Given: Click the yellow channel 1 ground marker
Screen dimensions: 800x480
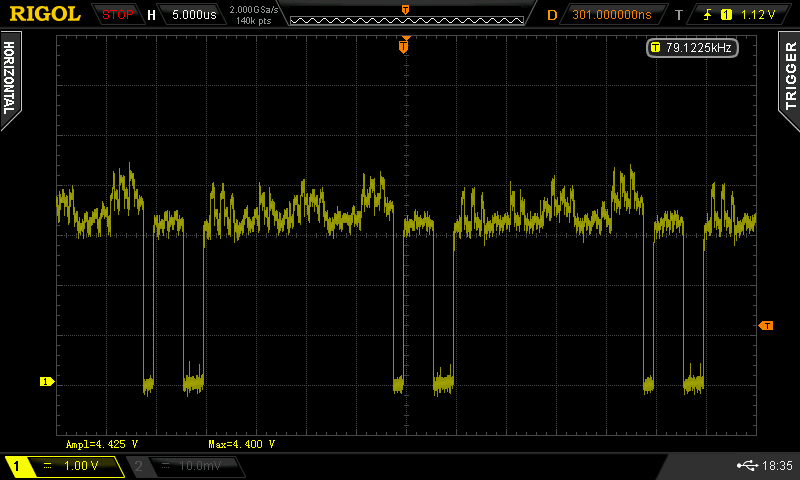Looking at the screenshot, I should (x=45, y=381).
